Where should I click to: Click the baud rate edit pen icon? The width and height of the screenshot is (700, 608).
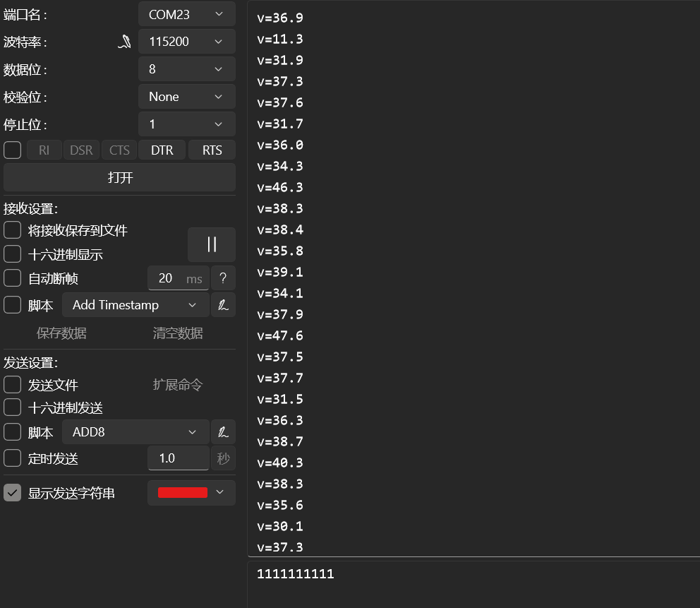click(124, 42)
